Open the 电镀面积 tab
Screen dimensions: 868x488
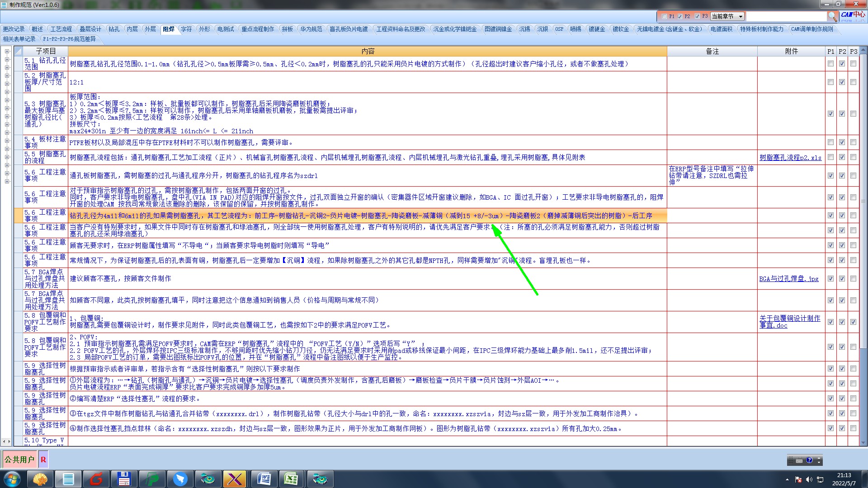(721, 29)
